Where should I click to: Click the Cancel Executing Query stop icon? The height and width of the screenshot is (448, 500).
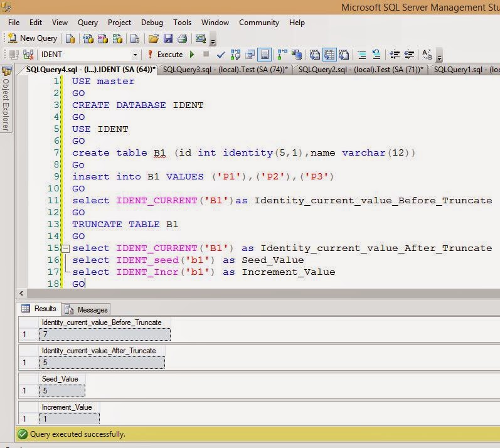click(206, 54)
